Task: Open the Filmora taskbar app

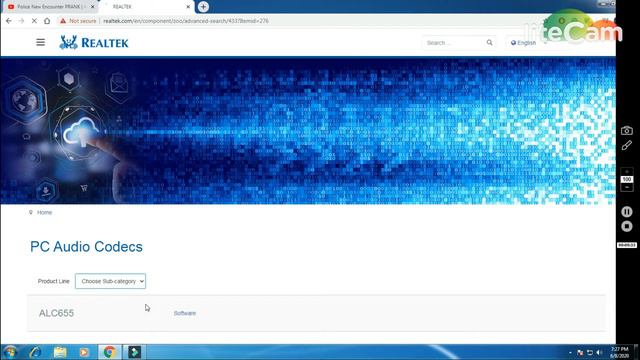Action: (x=134, y=352)
